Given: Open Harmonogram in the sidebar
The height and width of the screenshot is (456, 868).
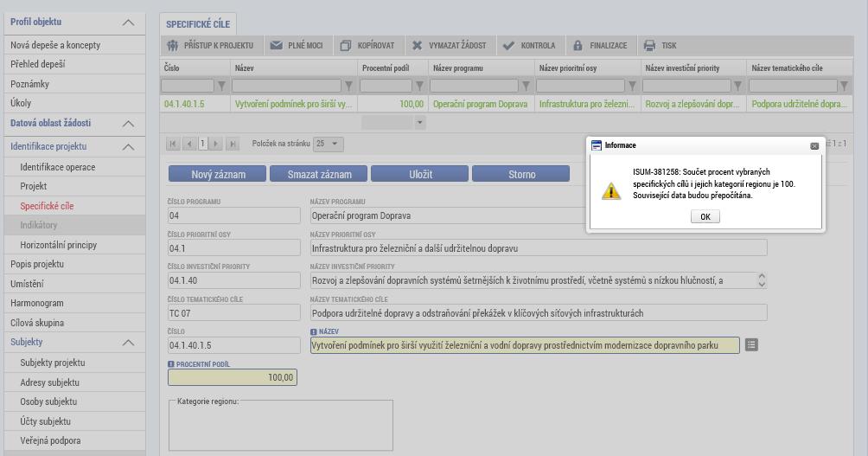Looking at the screenshot, I should tap(37, 303).
